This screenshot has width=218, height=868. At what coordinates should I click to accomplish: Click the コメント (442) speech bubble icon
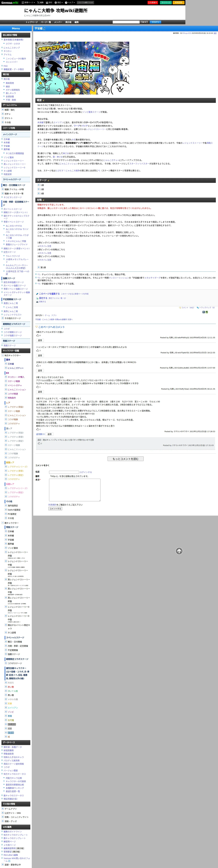(x=180, y=308)
